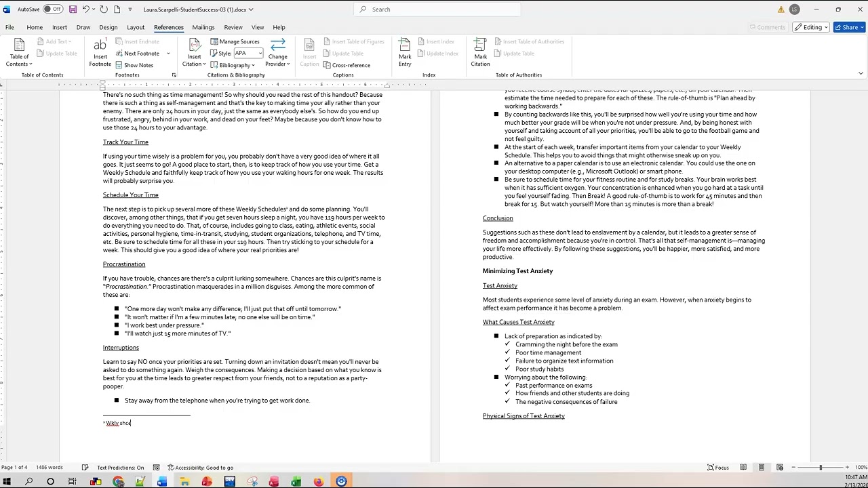The image size is (868, 488).
Task: Open Table of Contents gallery
Action: (19, 53)
